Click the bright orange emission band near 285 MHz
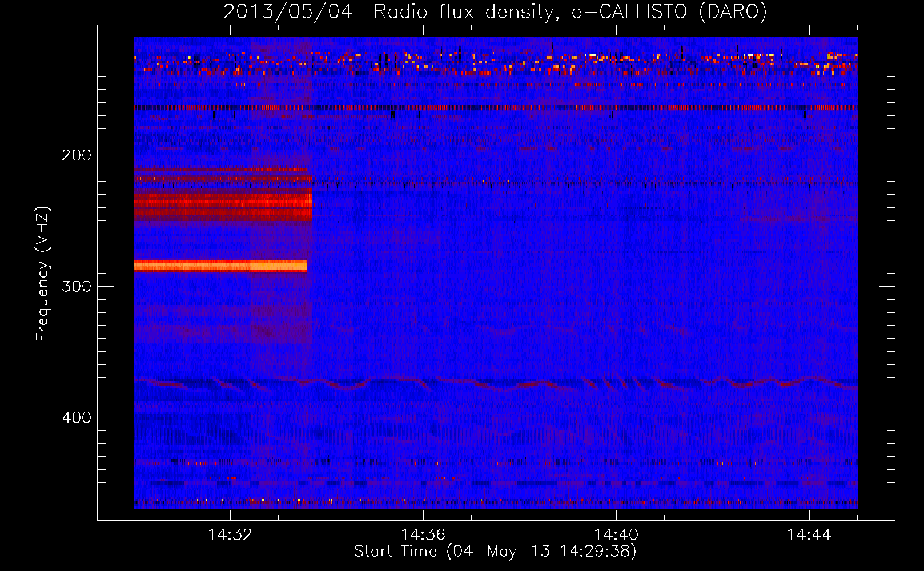This screenshot has height=571, width=924. (x=220, y=266)
